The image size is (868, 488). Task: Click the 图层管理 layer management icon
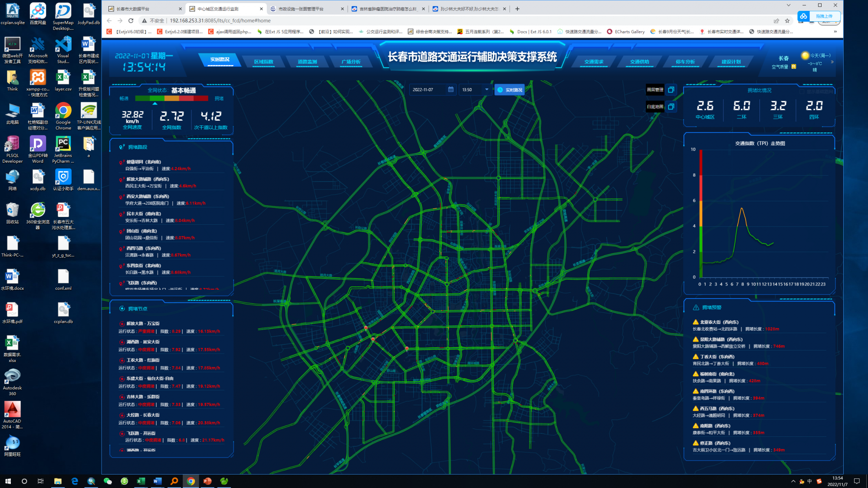671,90
